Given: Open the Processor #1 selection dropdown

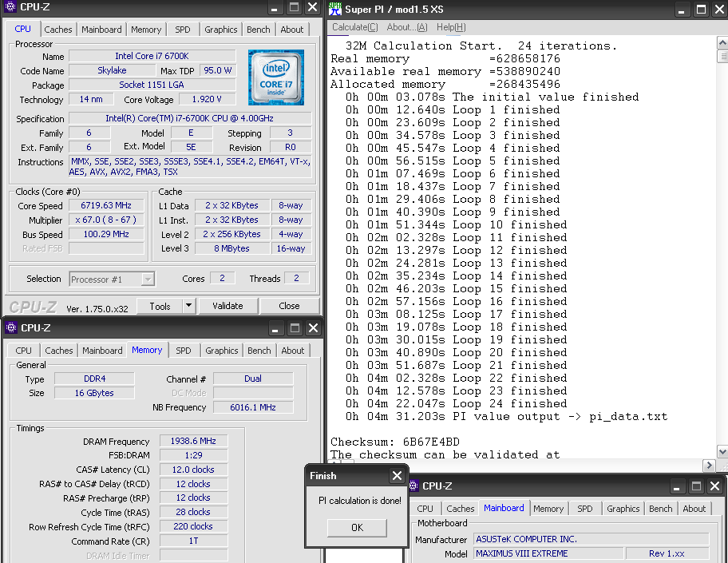Looking at the screenshot, I should pyautogui.click(x=148, y=280).
